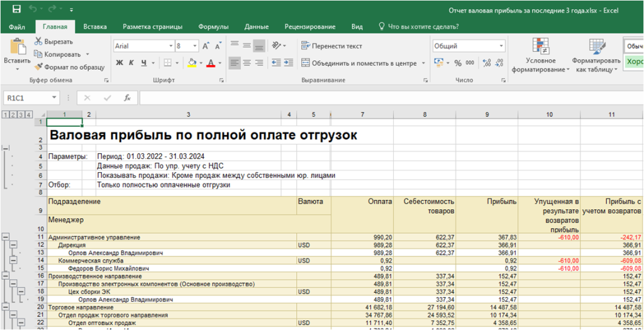This screenshot has height=330, width=644.
Task: Open the number format dropdown showing Общий
Action: tap(501, 46)
